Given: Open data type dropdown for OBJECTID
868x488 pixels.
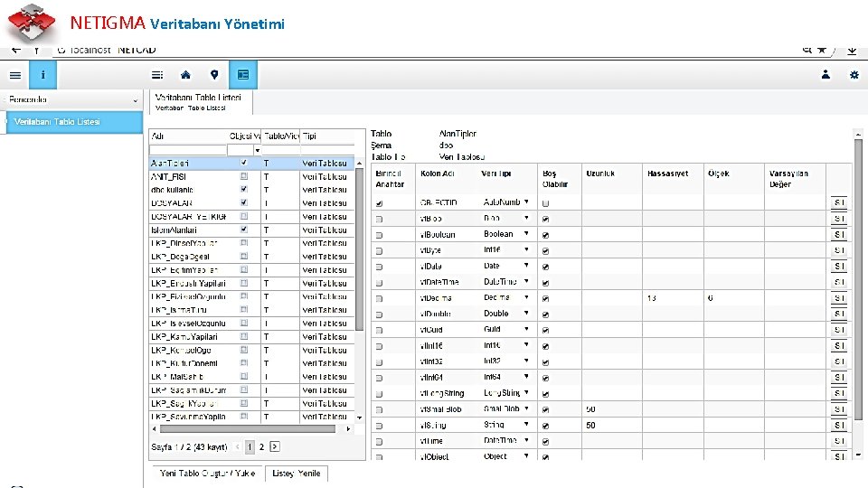Looking at the screenshot, I should [x=526, y=202].
